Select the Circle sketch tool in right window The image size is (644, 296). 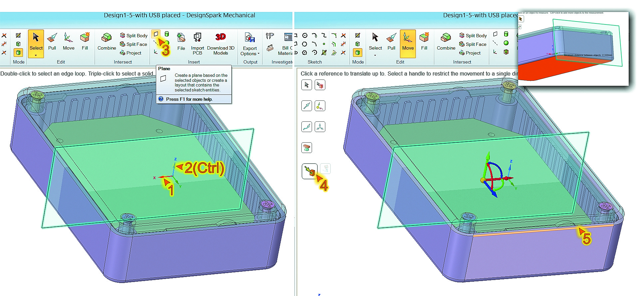pos(305,35)
